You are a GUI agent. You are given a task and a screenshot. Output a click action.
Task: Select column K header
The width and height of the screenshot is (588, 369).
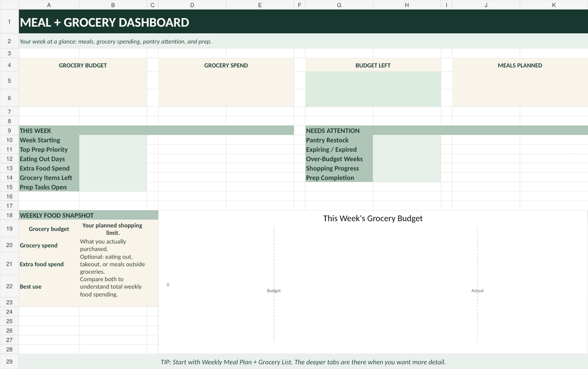[554, 5]
